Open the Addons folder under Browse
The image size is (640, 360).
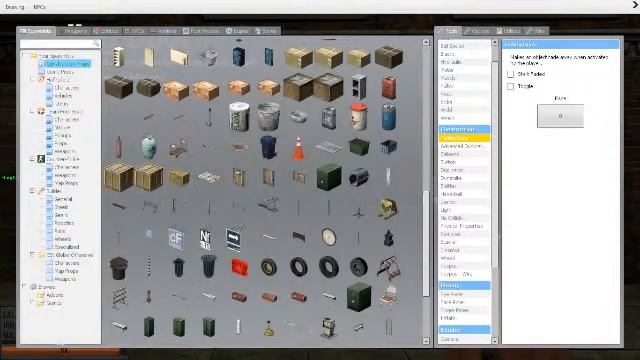55,295
